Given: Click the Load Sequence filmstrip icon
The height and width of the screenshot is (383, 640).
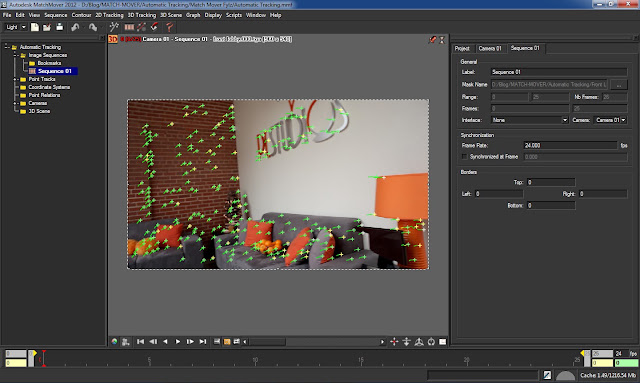Looking at the screenshot, I should 129,27.
